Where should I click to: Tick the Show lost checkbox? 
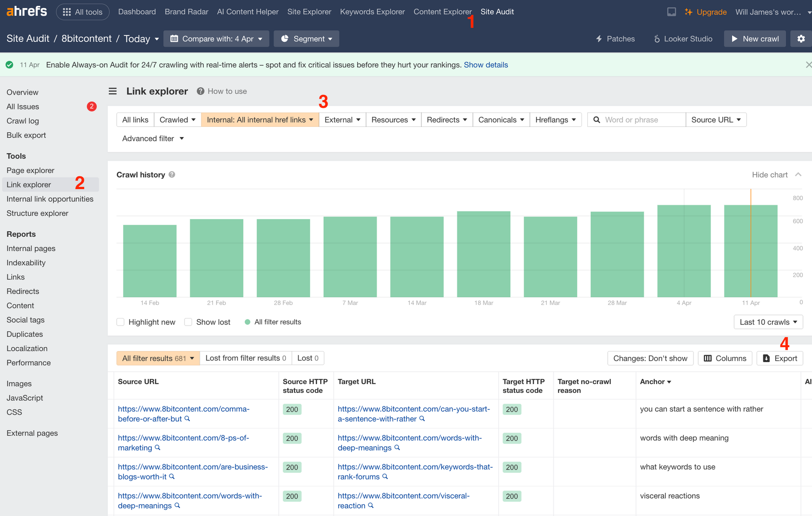coord(188,322)
